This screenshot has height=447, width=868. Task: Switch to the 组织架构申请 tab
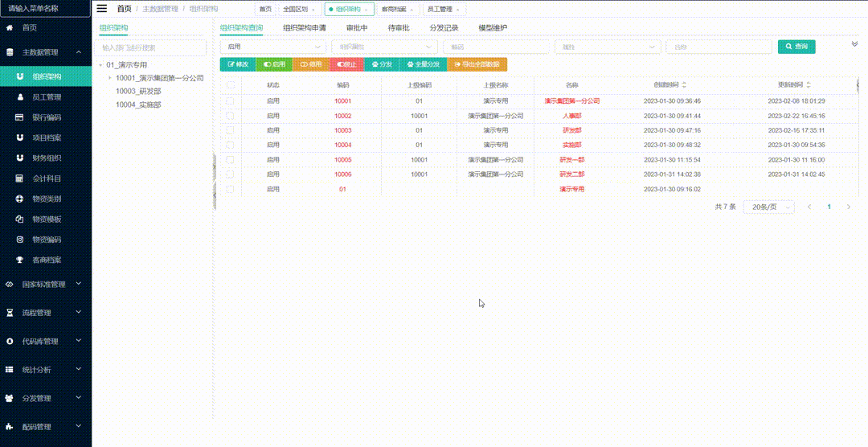coord(304,27)
